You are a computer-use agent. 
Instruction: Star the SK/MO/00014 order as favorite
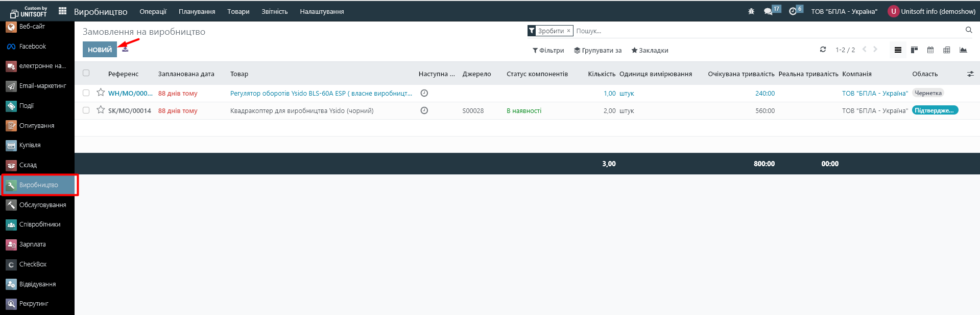pyautogui.click(x=101, y=110)
